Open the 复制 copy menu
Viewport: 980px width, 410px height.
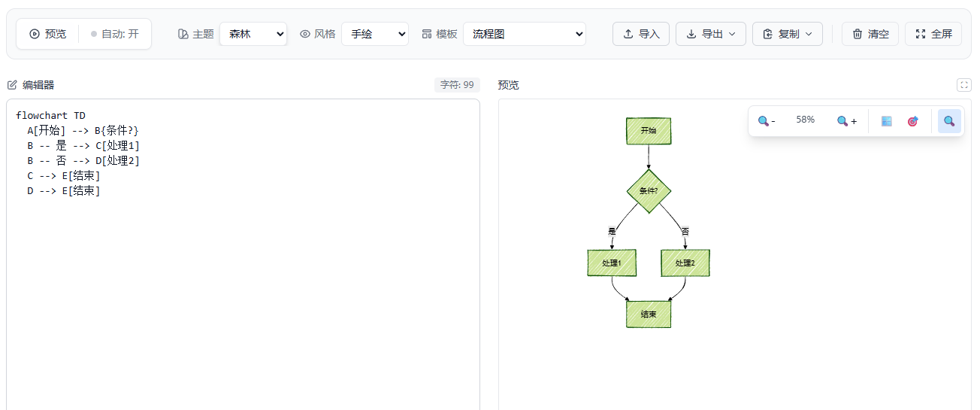pos(788,34)
